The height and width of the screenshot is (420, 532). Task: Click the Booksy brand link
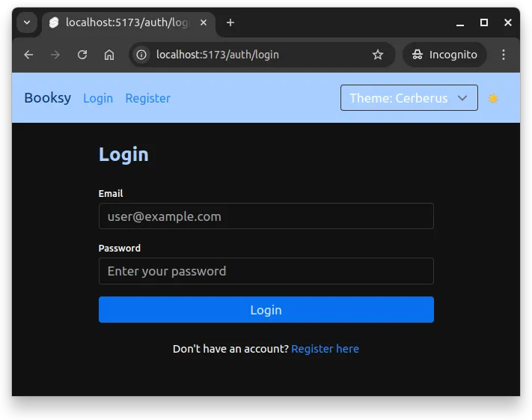[47, 98]
